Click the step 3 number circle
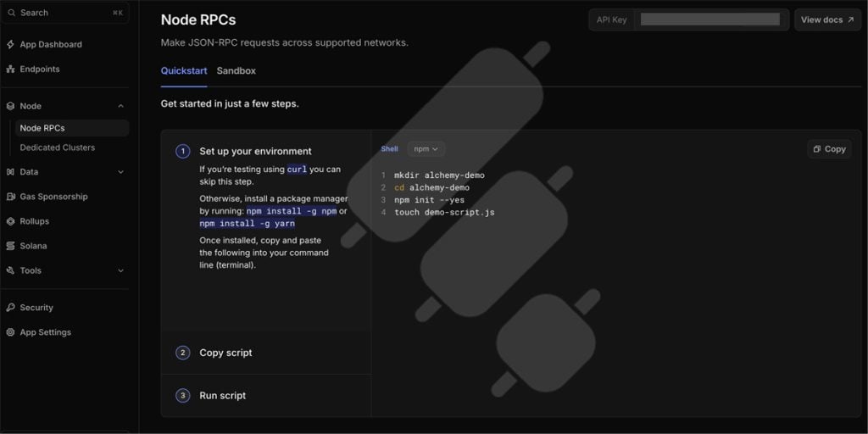Screen dimensions: 868x434 tap(183, 395)
